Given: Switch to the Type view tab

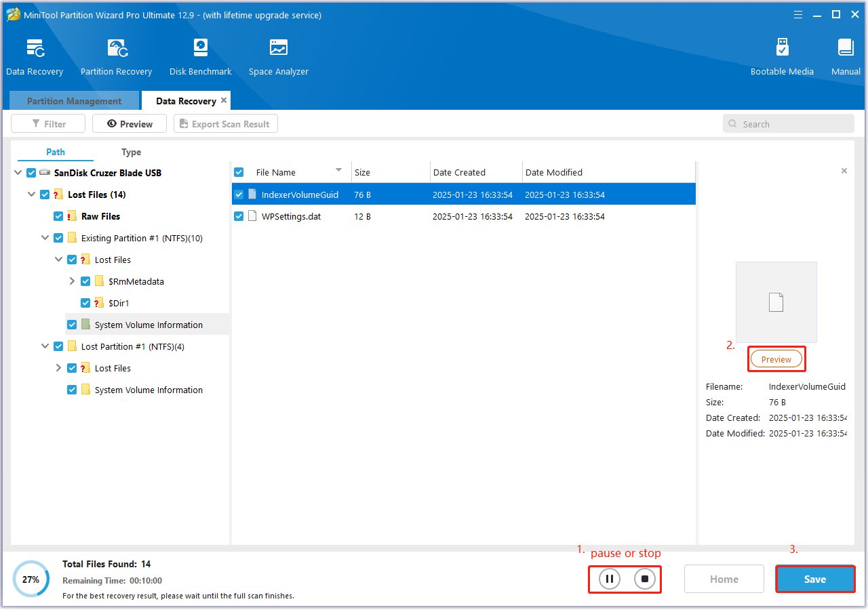Looking at the screenshot, I should [132, 152].
